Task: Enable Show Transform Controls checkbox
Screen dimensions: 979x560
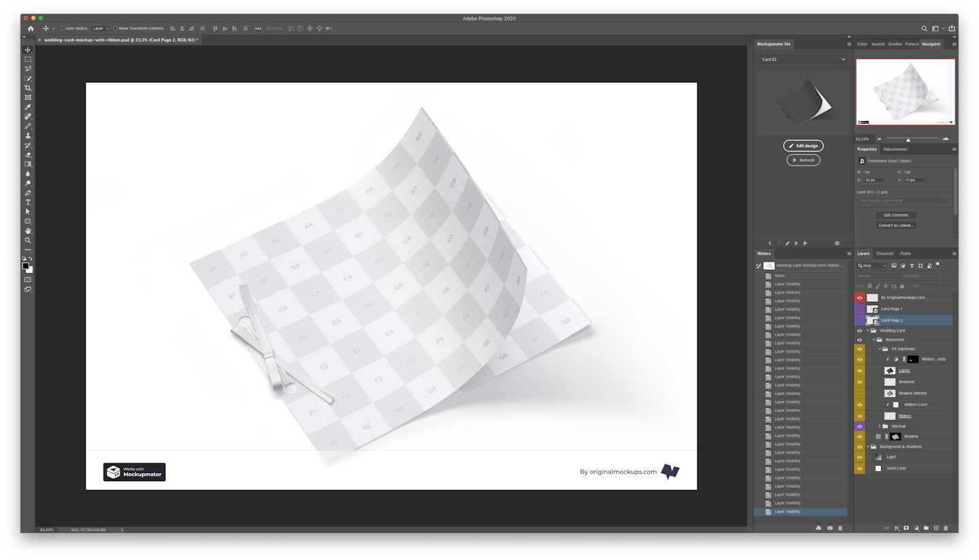Action: click(x=116, y=29)
